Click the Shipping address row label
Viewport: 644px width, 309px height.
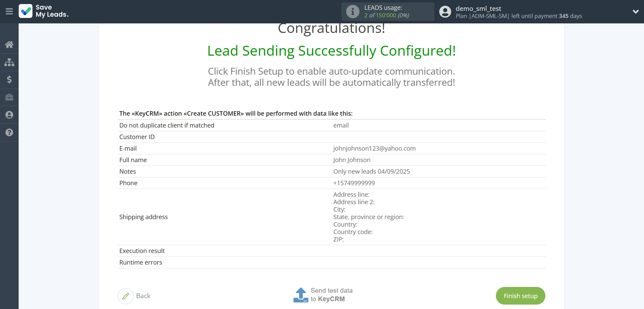[x=143, y=217]
